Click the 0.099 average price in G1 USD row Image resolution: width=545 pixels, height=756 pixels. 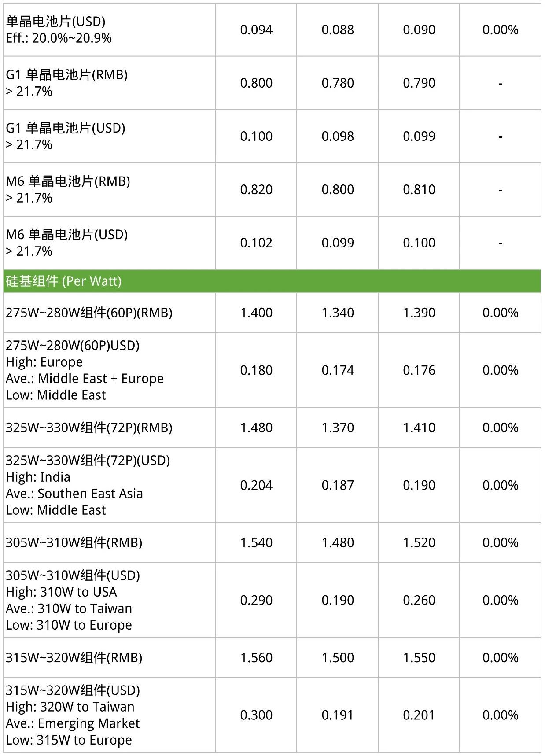419,136
